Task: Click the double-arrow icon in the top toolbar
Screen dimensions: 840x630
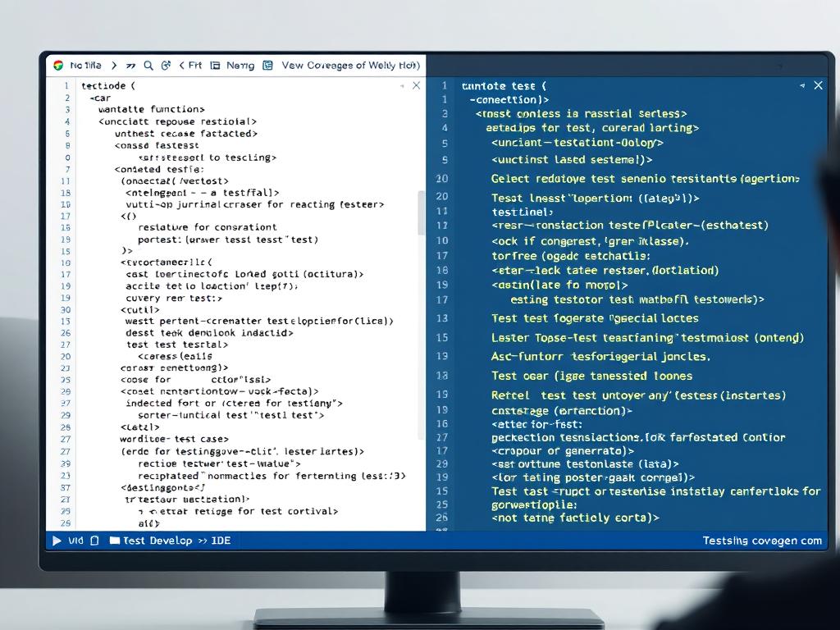Action: click(x=130, y=66)
